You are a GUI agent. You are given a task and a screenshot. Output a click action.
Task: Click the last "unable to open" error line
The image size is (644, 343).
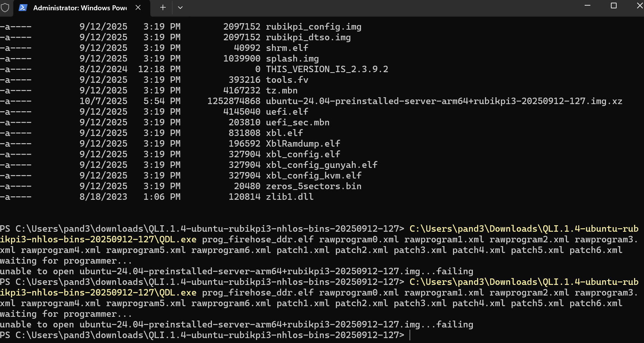pos(236,324)
